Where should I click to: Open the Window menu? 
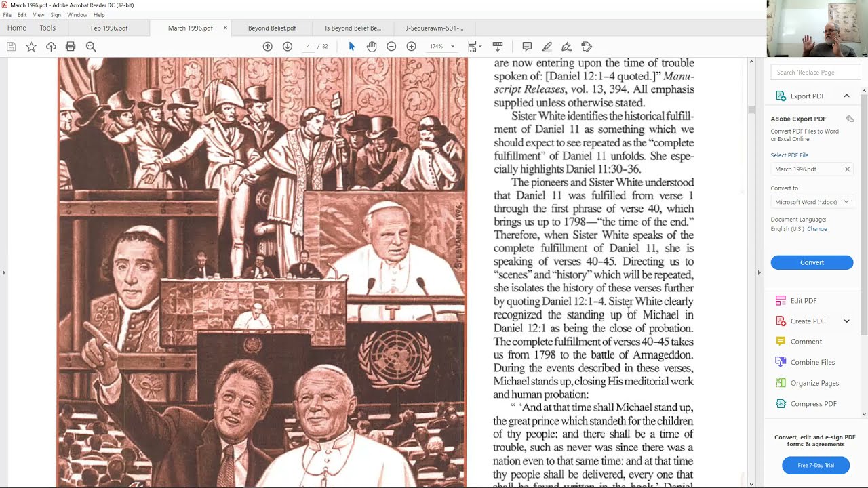pyautogui.click(x=77, y=15)
